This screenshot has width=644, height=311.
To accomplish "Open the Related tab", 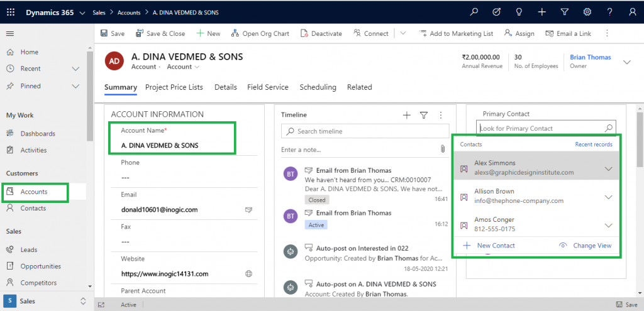I will (x=359, y=87).
